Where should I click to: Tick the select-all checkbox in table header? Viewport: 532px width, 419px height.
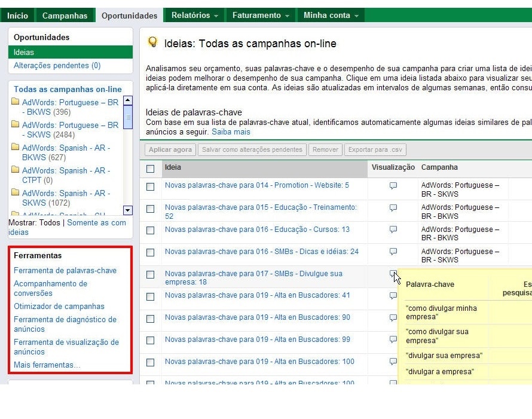pos(151,169)
